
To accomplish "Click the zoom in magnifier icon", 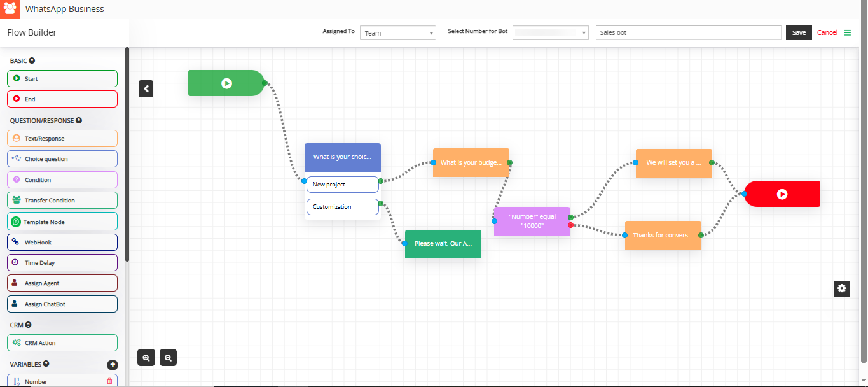I will [x=146, y=358].
